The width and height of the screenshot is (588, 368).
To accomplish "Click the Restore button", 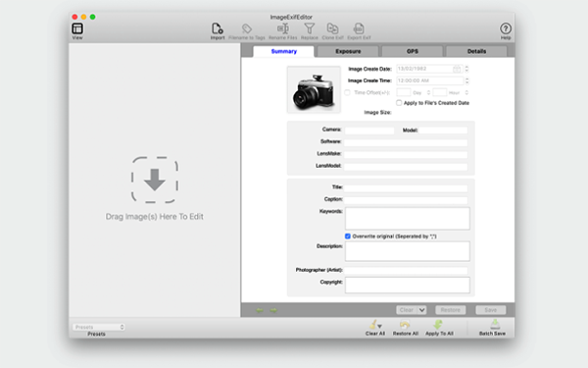I will coord(451,310).
